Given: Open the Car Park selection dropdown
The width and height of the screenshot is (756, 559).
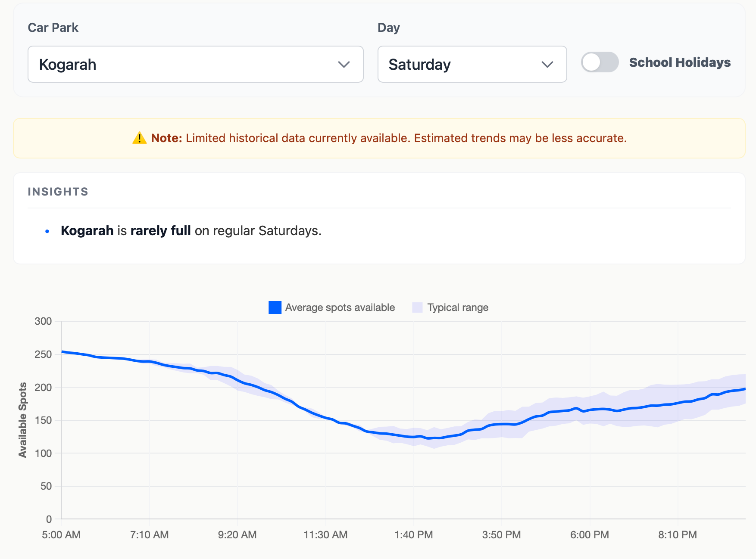Looking at the screenshot, I should (x=195, y=64).
